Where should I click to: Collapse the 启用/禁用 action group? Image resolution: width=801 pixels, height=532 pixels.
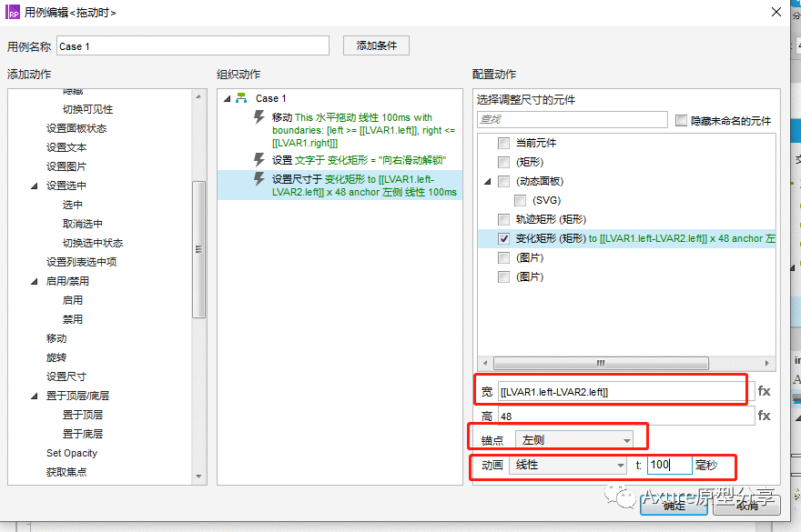(x=35, y=281)
